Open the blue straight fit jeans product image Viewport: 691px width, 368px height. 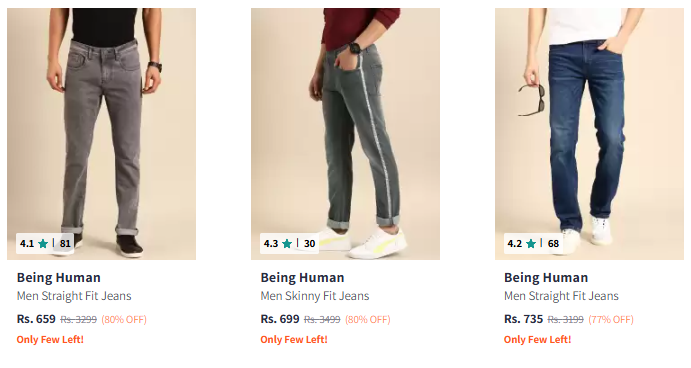(589, 134)
